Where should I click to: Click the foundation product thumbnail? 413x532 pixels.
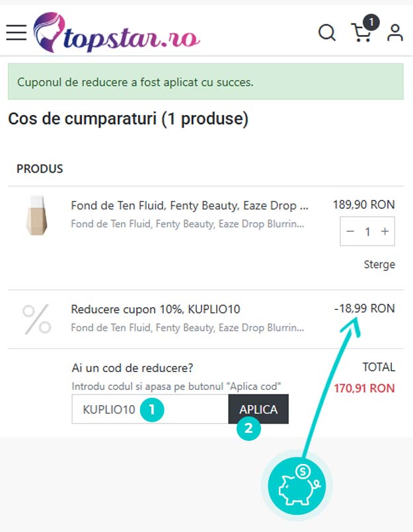37,215
